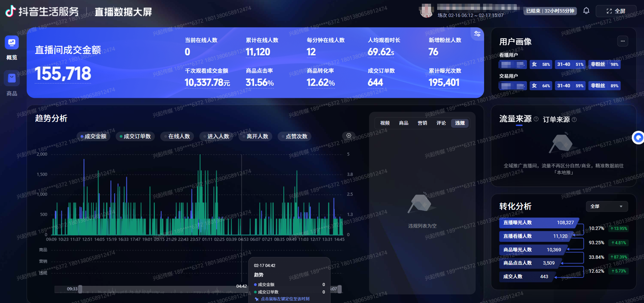
Task: Click the 04:42 timeline cursor marker
Action: 242,286
